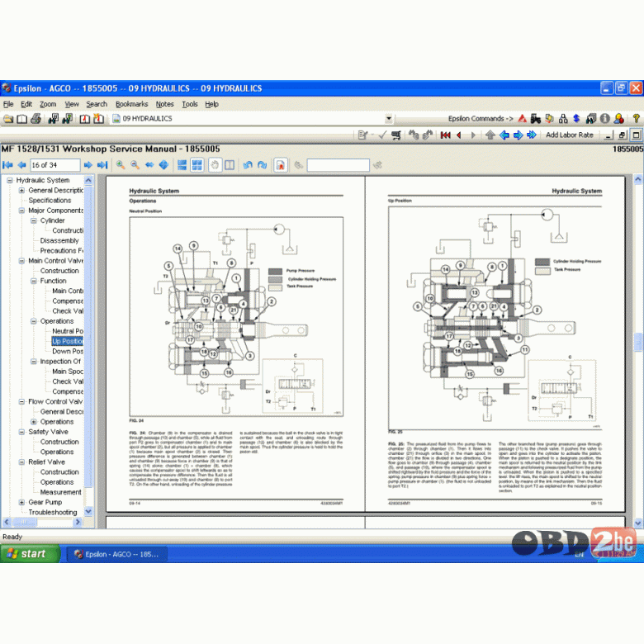Screen dimensions: 644x644
Task: Click the shopping cart icon
Action: [x=396, y=135]
